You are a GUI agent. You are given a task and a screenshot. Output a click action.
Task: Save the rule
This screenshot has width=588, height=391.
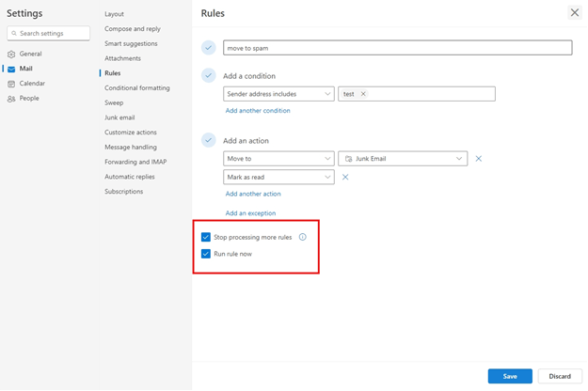[x=510, y=376]
